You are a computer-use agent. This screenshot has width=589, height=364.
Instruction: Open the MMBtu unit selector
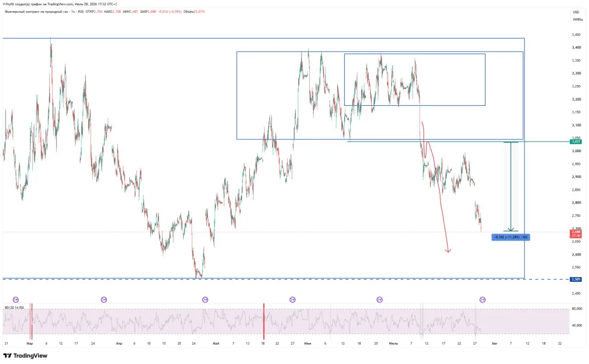click(577, 19)
